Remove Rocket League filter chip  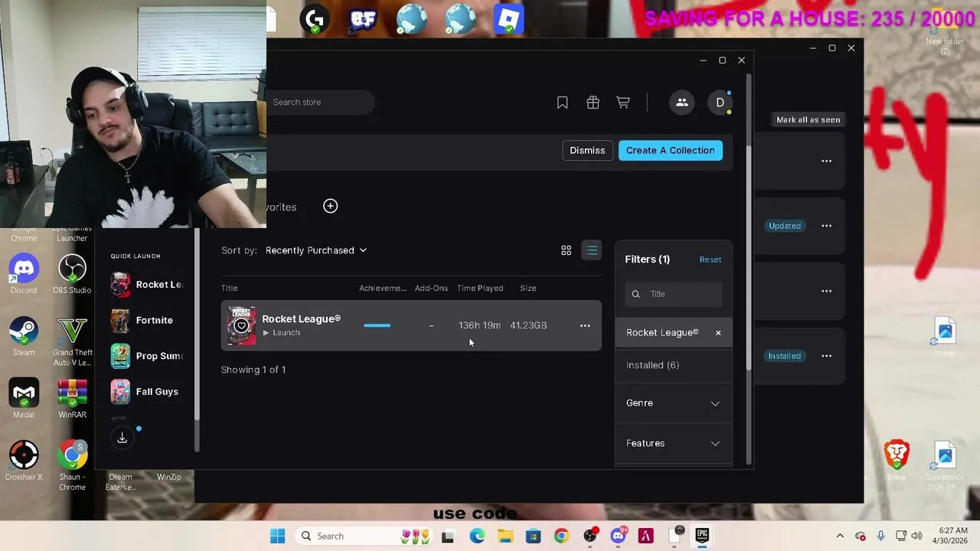pyautogui.click(x=718, y=333)
